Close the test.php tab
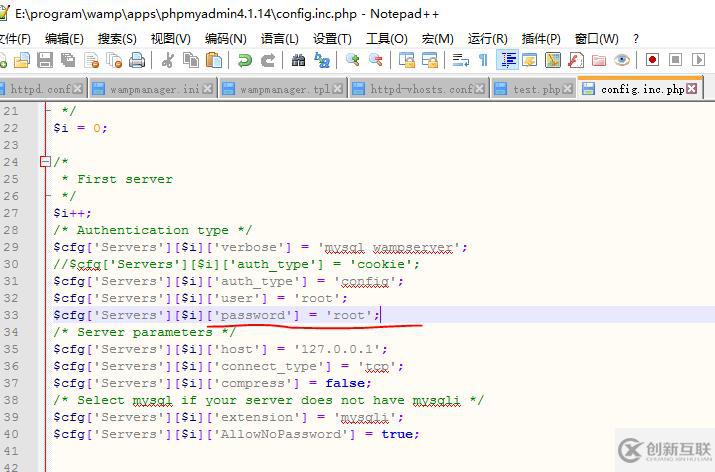This screenshot has width=715, height=472. (x=567, y=89)
